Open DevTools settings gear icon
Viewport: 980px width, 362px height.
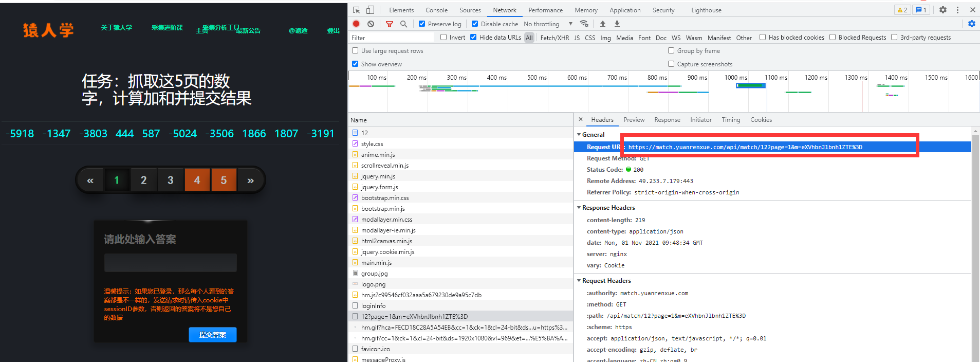(x=943, y=10)
